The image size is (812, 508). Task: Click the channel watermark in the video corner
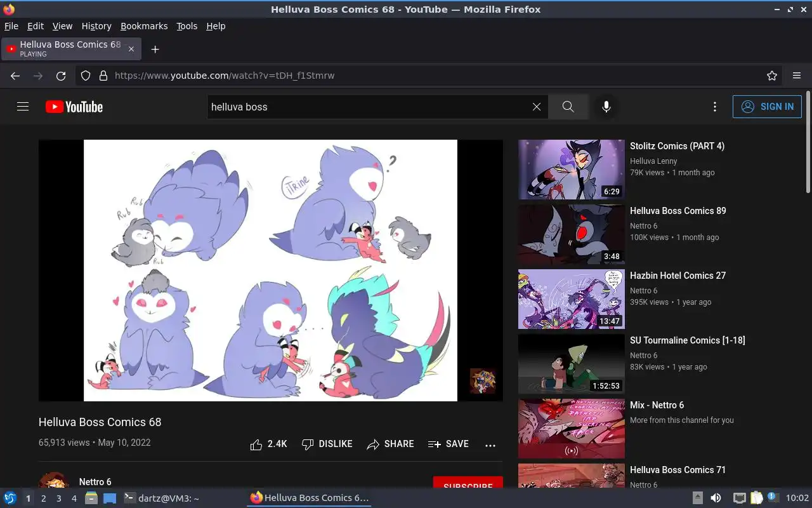[x=483, y=381]
